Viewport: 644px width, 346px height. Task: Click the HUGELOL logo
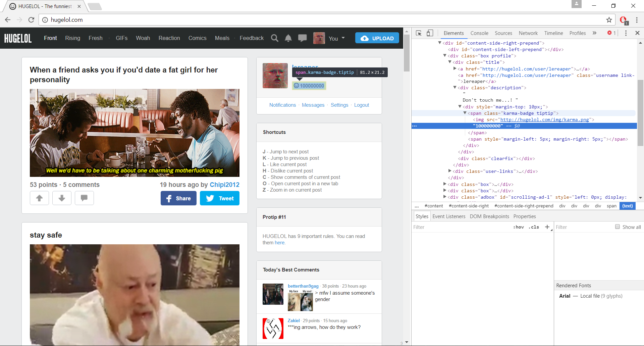[x=18, y=38]
